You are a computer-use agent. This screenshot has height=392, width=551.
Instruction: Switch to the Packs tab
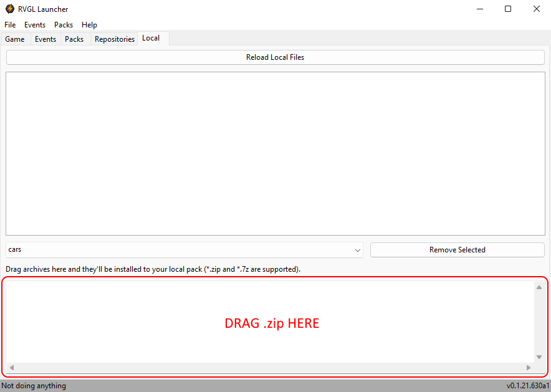[x=74, y=39]
